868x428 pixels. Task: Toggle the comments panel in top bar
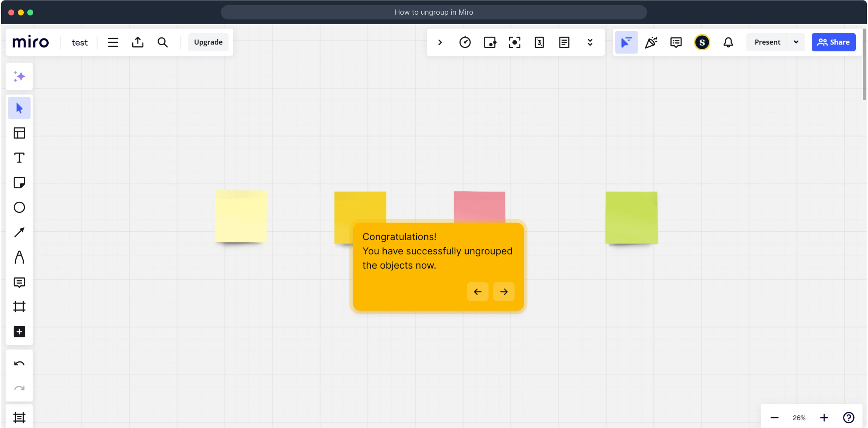click(676, 42)
